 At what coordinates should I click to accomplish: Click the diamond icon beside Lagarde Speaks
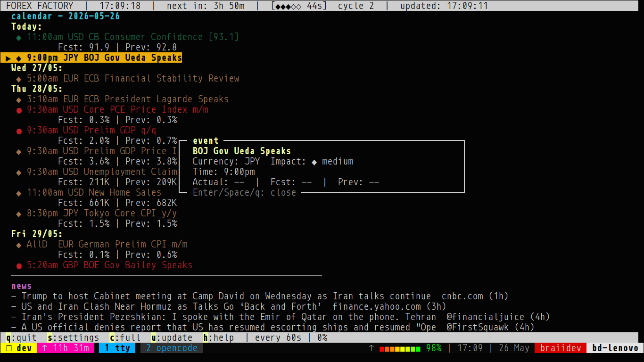(19, 99)
